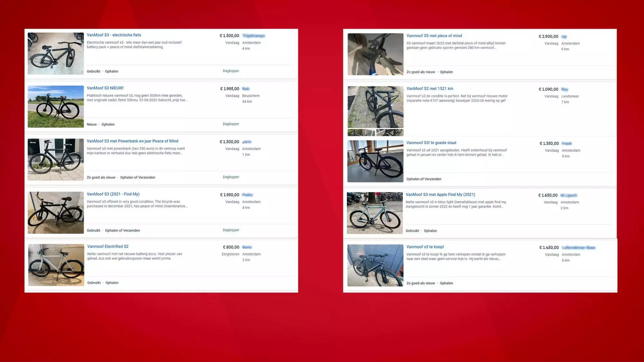The image size is (644, 362).
Task: Open 'VanMoof S3 met Powerbank en jaar Peace of Mind'
Action: (x=132, y=141)
